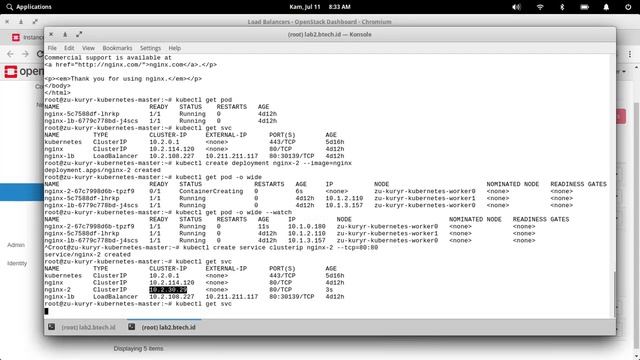
Task: Open Konsole View menu
Action: 88,48
